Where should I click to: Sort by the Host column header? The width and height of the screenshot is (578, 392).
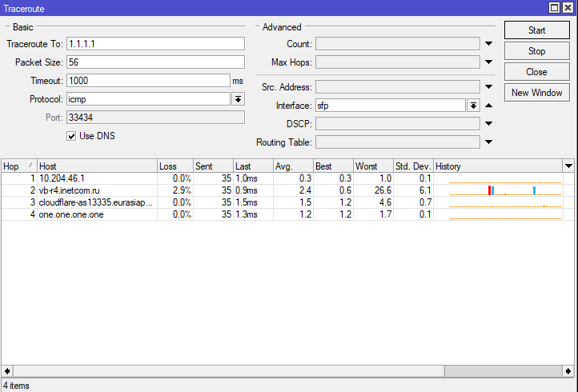[x=98, y=166]
